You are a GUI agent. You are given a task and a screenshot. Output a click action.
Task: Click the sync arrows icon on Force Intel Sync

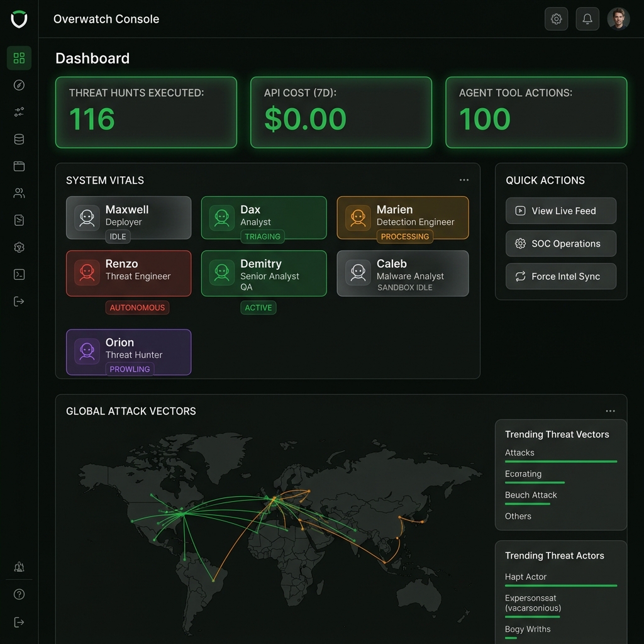tap(520, 277)
